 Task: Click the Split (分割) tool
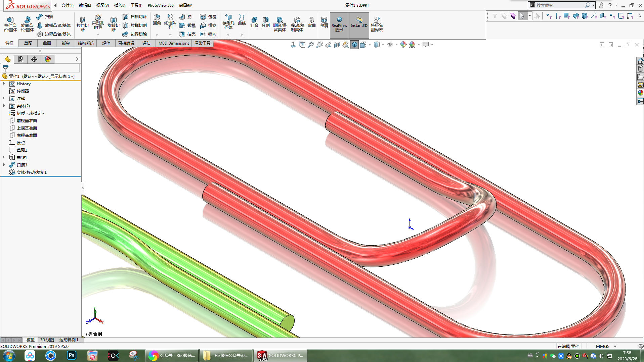point(266,22)
